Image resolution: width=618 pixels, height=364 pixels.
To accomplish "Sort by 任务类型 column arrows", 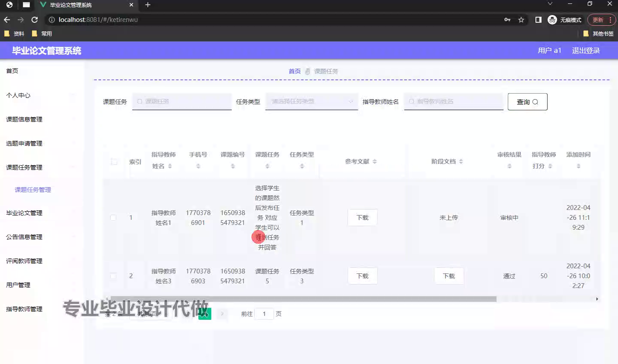I will pos(302,166).
